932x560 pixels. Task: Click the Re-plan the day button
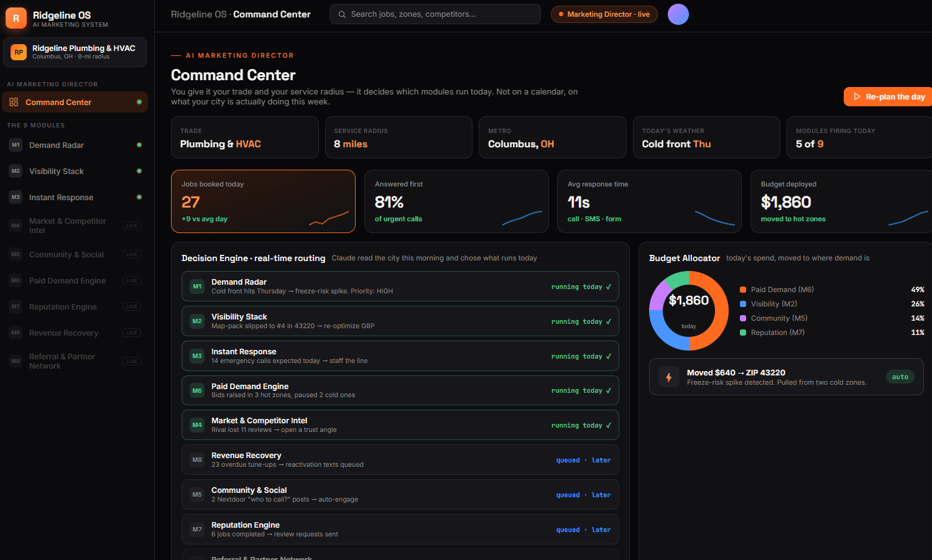[888, 96]
